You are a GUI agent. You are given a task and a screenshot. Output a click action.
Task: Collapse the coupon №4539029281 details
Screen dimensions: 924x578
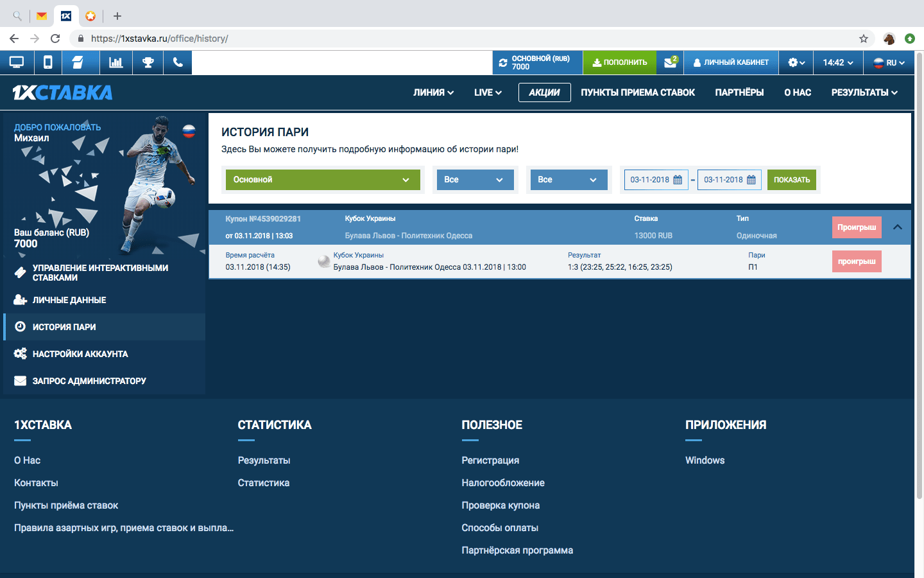click(x=898, y=227)
